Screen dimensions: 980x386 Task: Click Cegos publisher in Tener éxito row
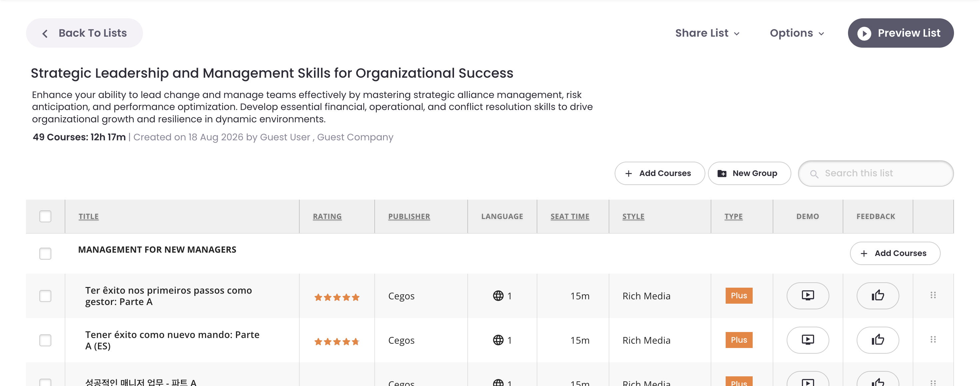tap(401, 340)
